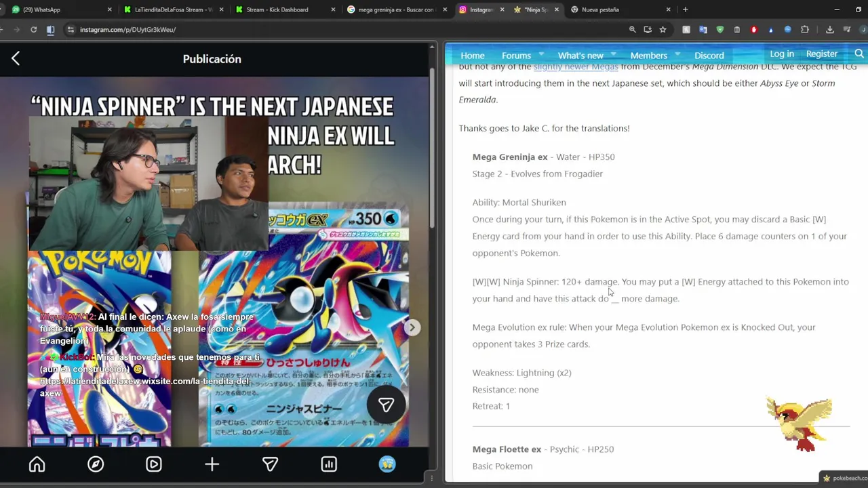This screenshot has height=488, width=868.
Task: Go back using Instagram's back arrow
Action: click(16, 59)
